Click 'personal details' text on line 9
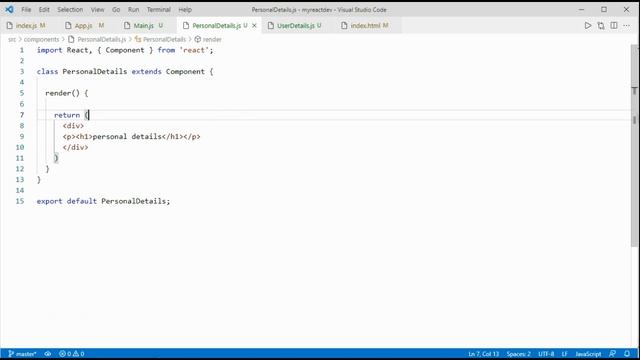 click(127, 136)
